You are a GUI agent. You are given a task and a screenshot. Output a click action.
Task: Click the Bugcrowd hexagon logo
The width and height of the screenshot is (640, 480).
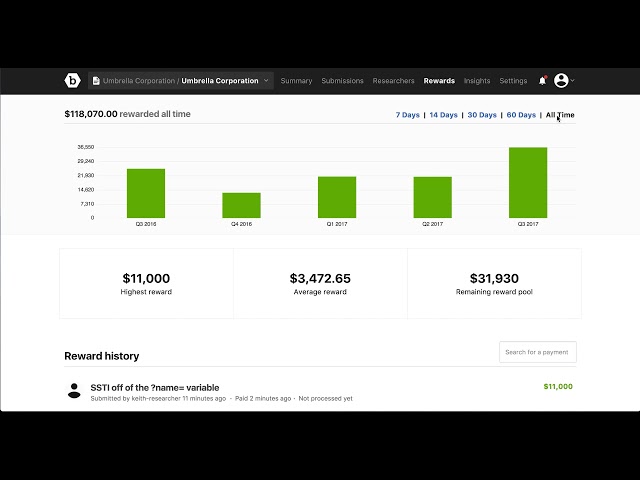tap(72, 80)
